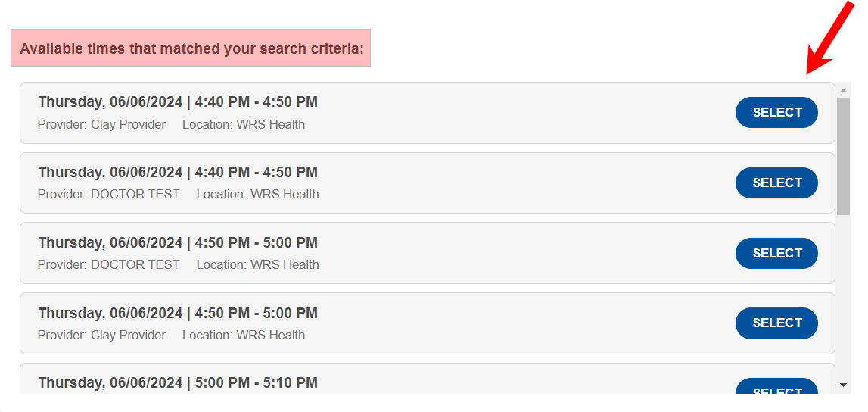This screenshot has height=412, width=868.
Task: Click the scrollbar up arrow
Action: coord(843,90)
